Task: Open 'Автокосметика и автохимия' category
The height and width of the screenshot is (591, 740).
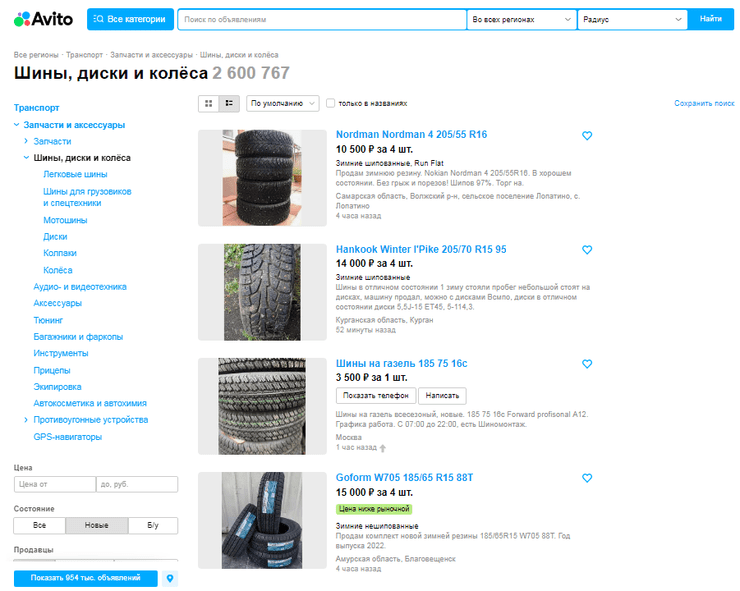Action: (x=90, y=403)
